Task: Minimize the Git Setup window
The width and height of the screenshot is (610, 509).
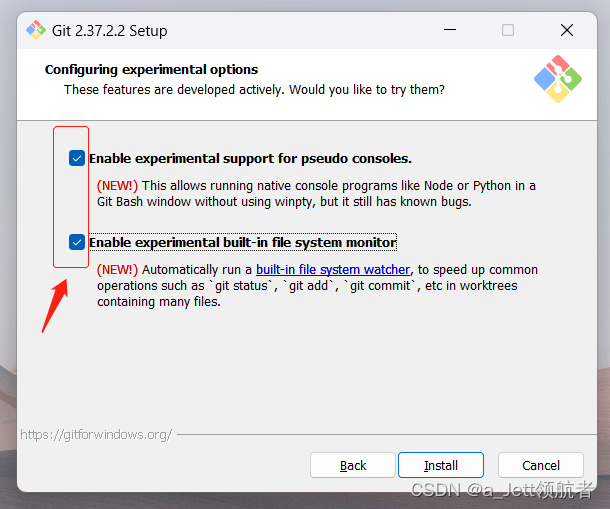Action: pos(450,30)
